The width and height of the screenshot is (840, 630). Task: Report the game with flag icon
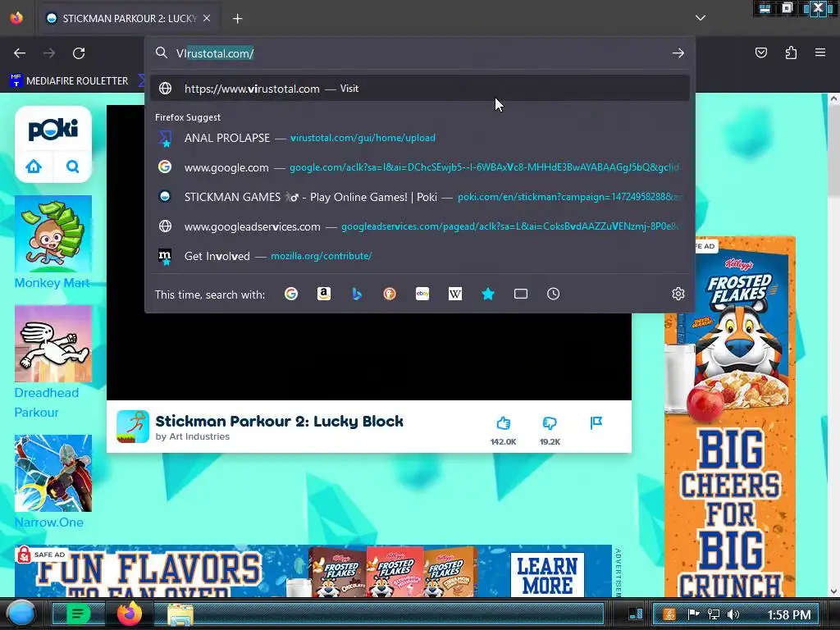(x=596, y=423)
